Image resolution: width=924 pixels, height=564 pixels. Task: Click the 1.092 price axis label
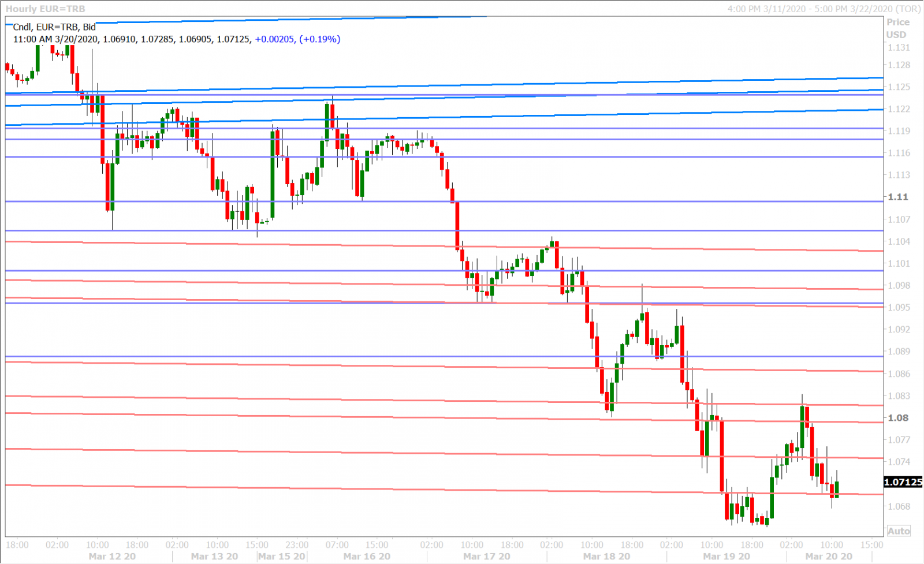pos(899,330)
